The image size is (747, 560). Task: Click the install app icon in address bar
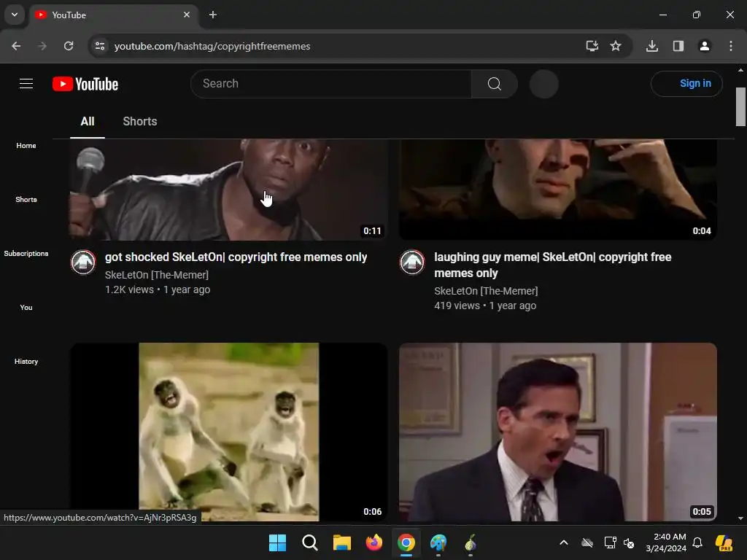click(x=592, y=46)
